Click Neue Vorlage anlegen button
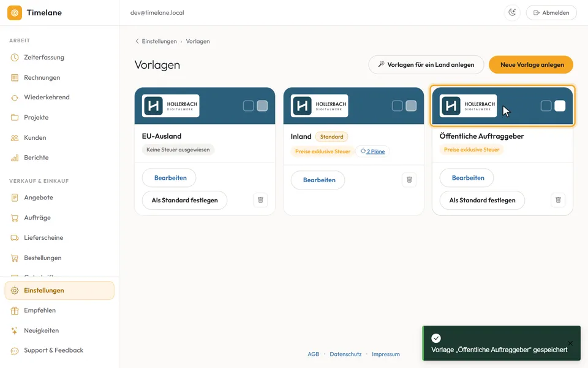This screenshot has height=368, width=588. click(531, 64)
